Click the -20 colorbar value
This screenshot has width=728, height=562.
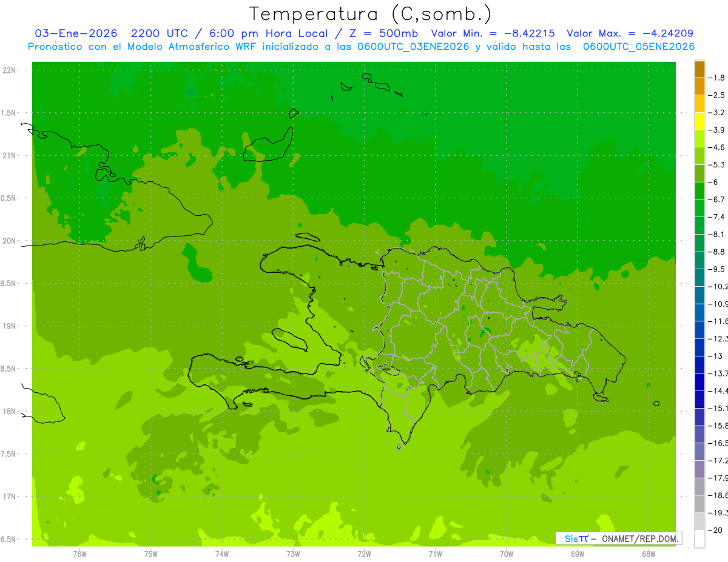click(x=715, y=530)
